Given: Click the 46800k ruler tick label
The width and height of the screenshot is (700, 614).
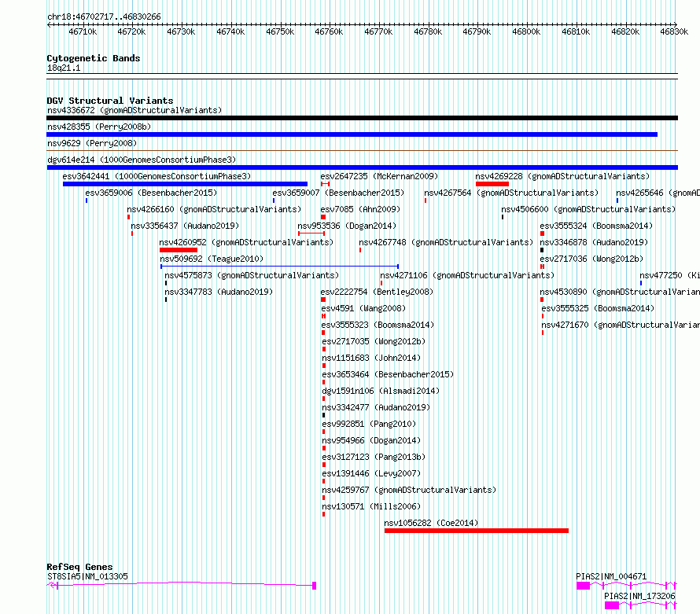Looking at the screenshot, I should pos(526,31).
